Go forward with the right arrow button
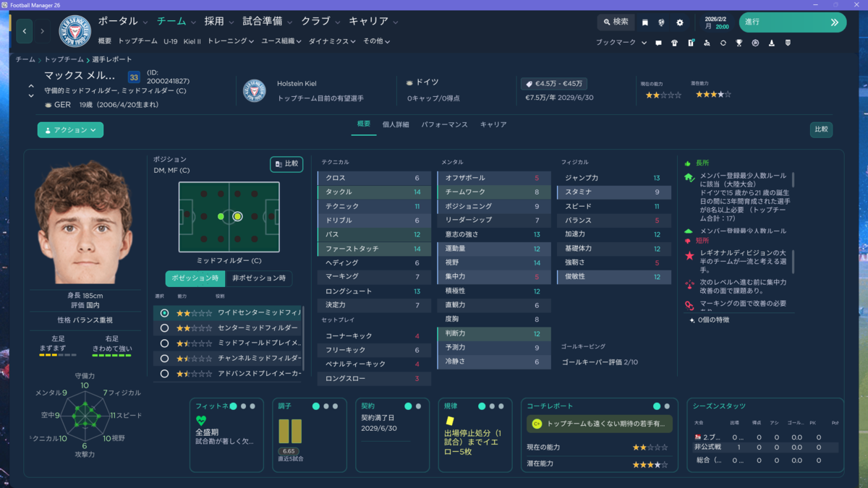This screenshot has width=868, height=488. 42,31
